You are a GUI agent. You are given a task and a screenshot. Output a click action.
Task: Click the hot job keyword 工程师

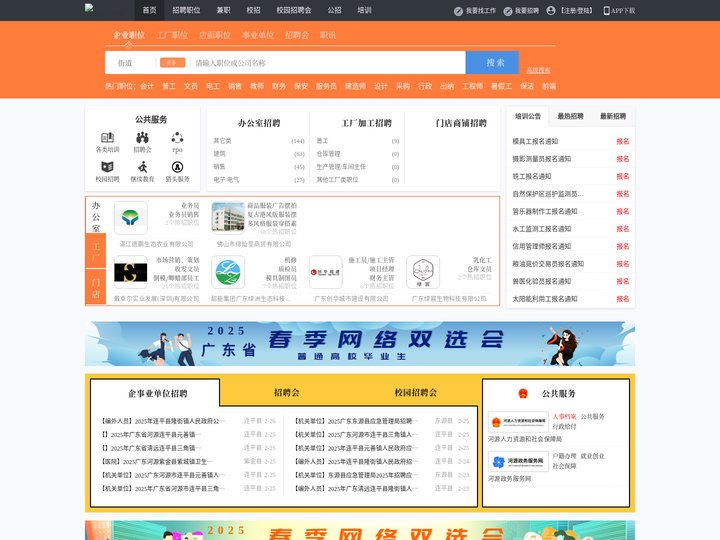[472, 86]
